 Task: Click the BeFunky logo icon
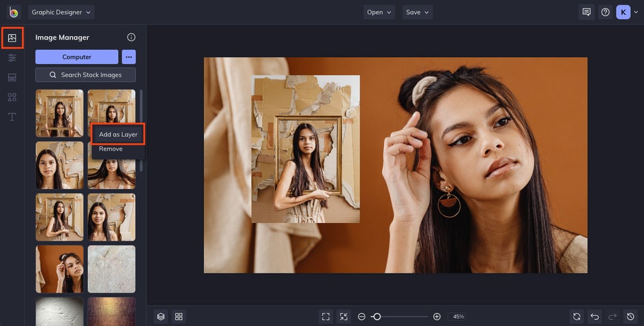tap(14, 12)
